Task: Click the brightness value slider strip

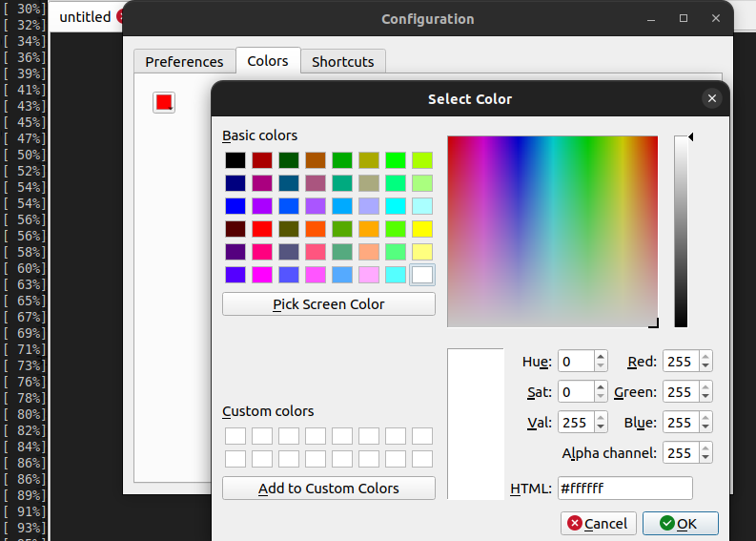Action: pos(681,232)
